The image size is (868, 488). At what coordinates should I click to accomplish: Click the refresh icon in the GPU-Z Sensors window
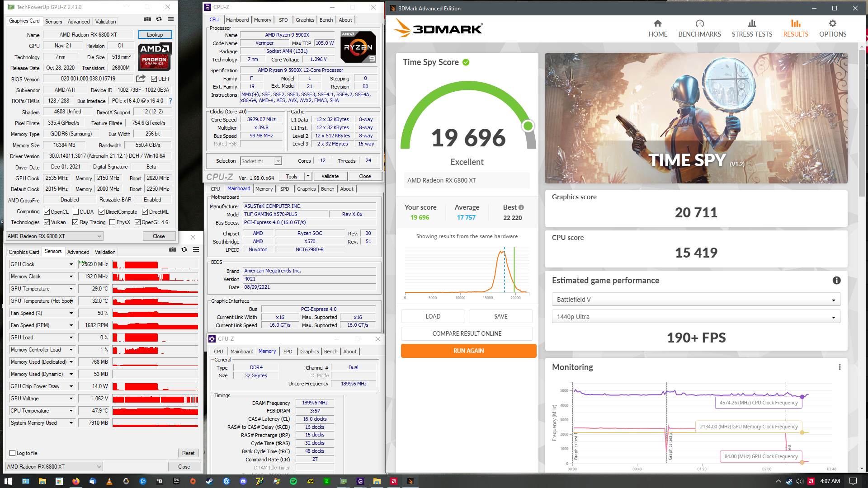coord(184,249)
